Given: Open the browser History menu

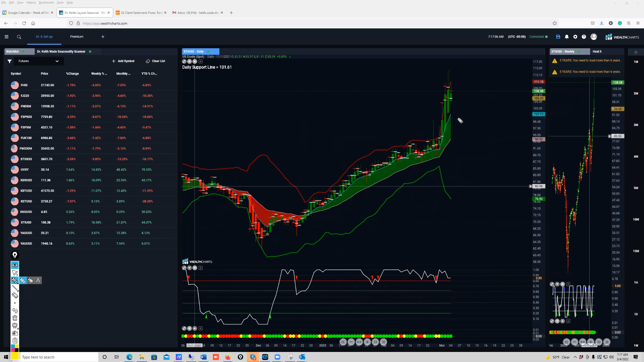Looking at the screenshot, I should 31,2.
